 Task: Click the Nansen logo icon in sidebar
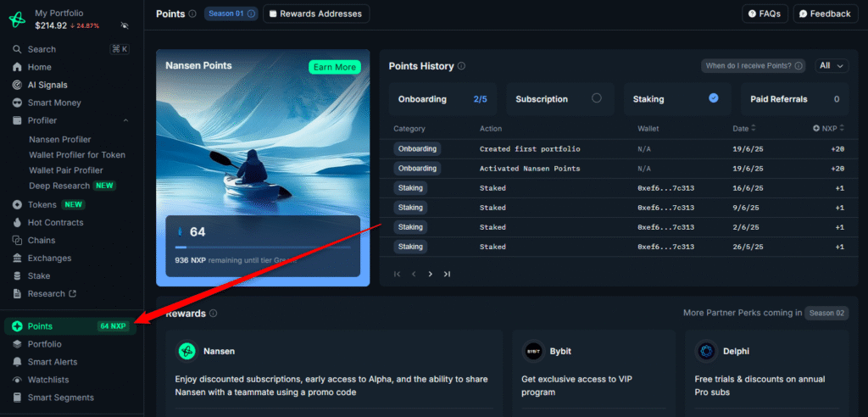click(x=17, y=19)
